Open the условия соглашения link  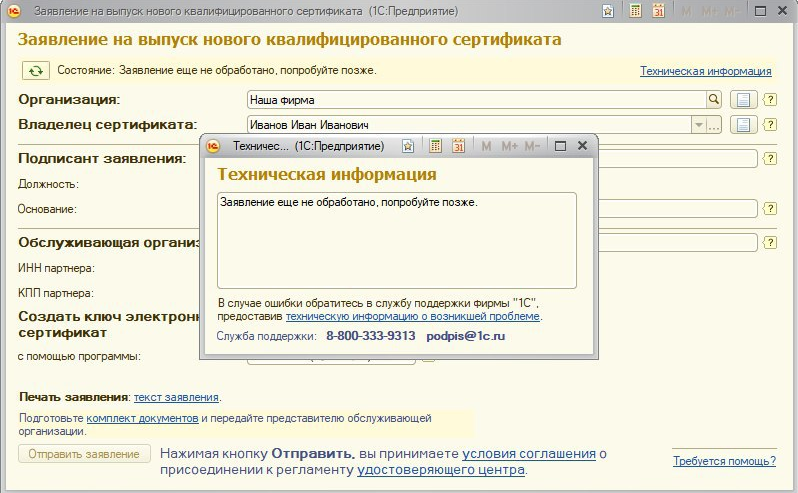pyautogui.click(x=529, y=454)
